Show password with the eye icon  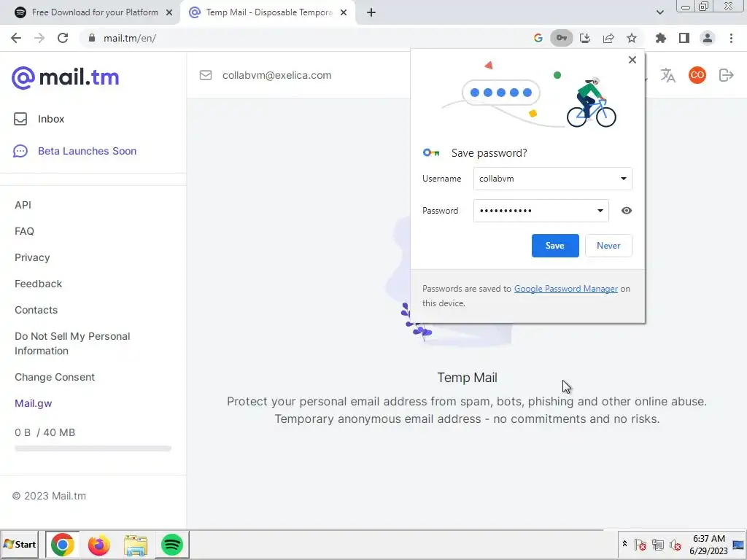[x=627, y=211]
